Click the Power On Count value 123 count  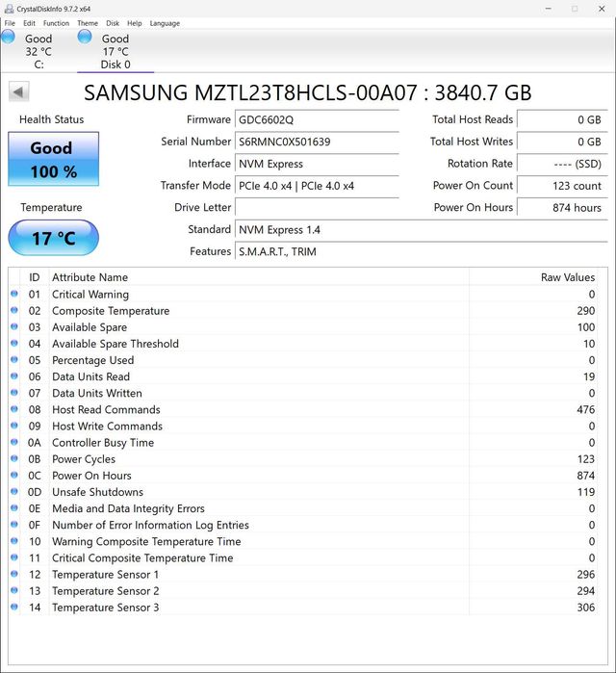[x=562, y=186]
